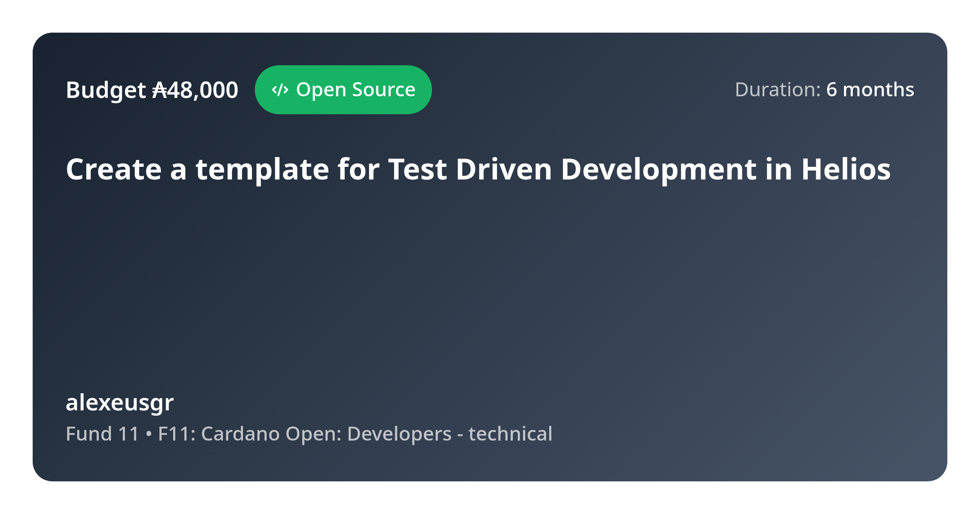
Task: Click the Duration: 6 months label
Action: [824, 89]
